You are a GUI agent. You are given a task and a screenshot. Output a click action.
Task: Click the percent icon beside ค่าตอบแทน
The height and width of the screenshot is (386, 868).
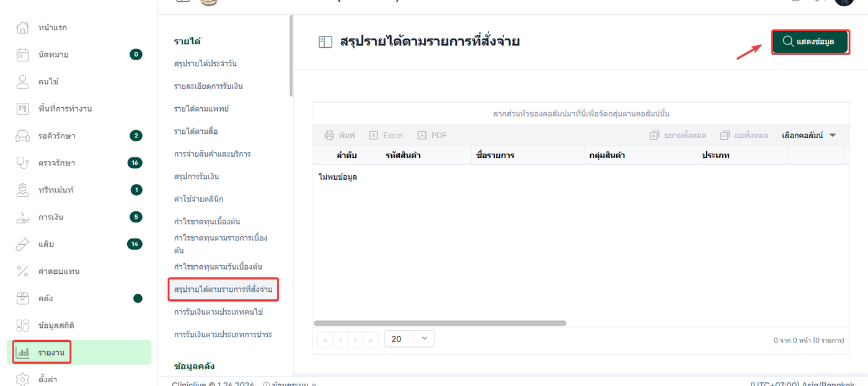22,271
